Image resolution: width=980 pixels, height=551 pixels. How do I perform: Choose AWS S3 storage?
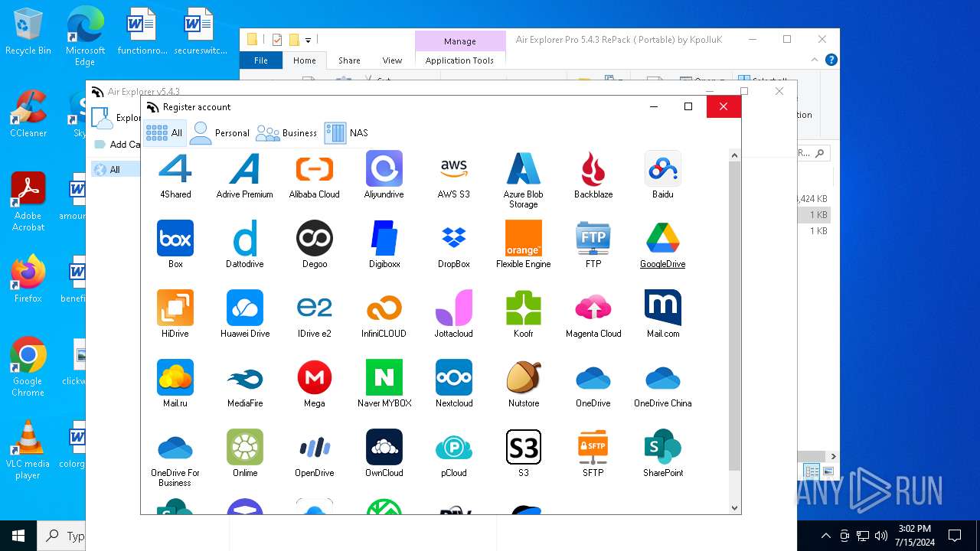click(x=454, y=175)
